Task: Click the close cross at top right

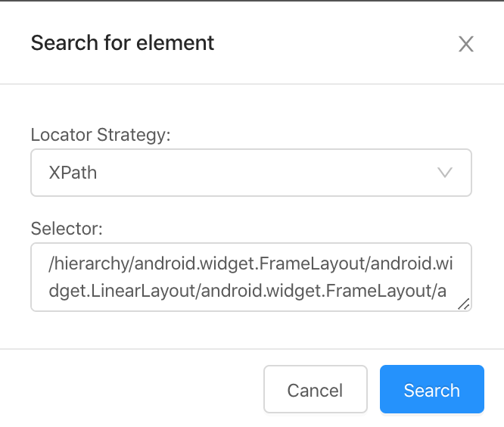Action: tap(466, 44)
